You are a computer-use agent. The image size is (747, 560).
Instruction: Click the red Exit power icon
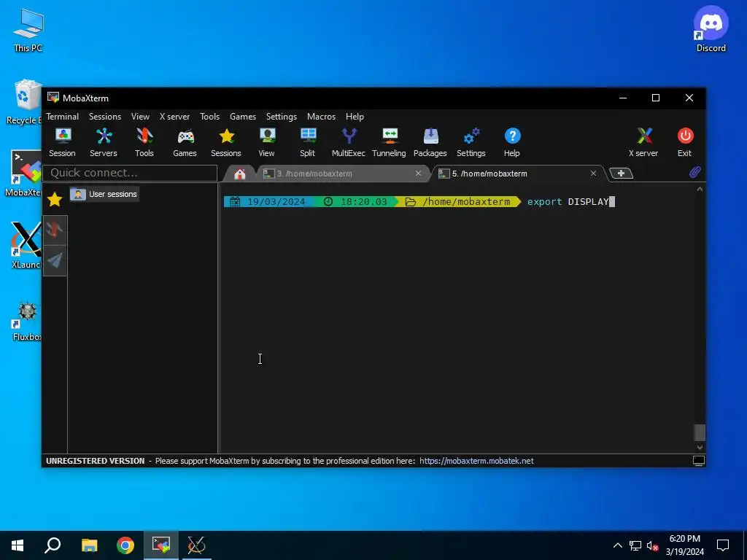685,142
